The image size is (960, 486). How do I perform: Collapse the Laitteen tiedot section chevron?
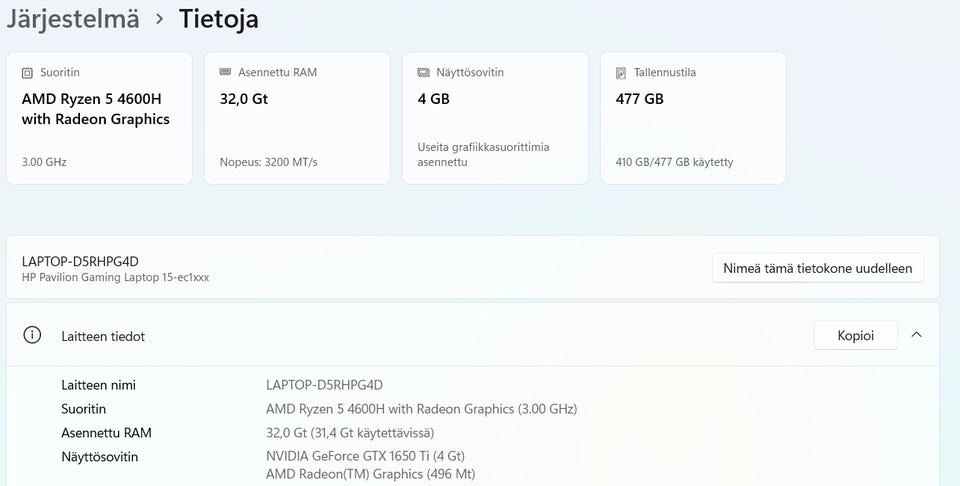pyautogui.click(x=917, y=335)
